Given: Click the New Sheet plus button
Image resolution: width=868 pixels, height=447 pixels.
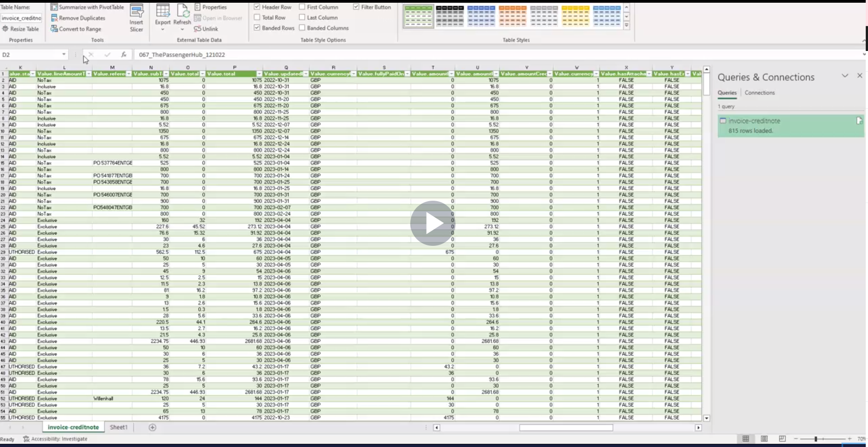Looking at the screenshot, I should pos(152,427).
